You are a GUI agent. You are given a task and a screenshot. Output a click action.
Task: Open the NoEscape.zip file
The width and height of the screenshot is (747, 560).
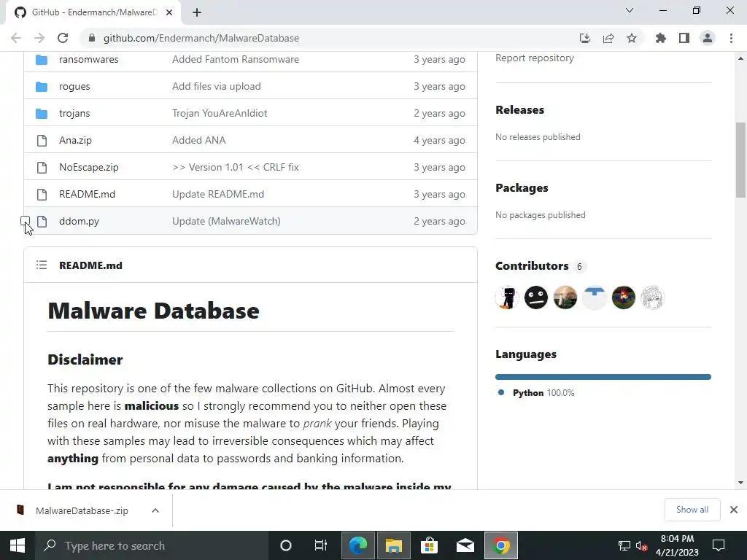[88, 168]
